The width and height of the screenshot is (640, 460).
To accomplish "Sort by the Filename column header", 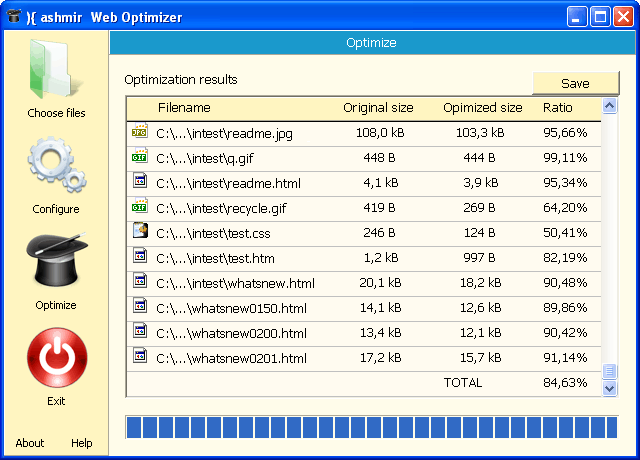I will coord(184,108).
